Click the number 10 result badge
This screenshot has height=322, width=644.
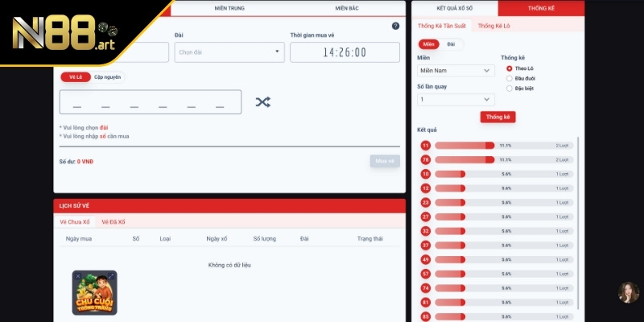(426, 174)
